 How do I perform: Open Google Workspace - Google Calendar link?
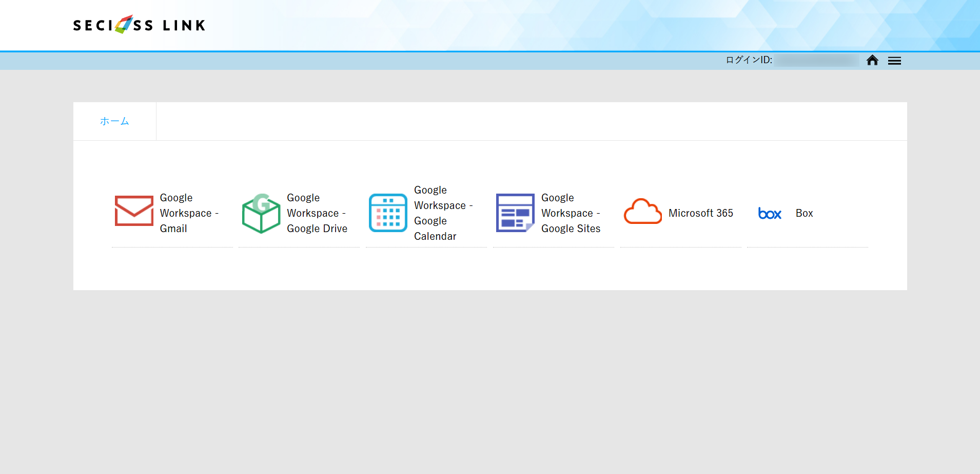point(443,213)
